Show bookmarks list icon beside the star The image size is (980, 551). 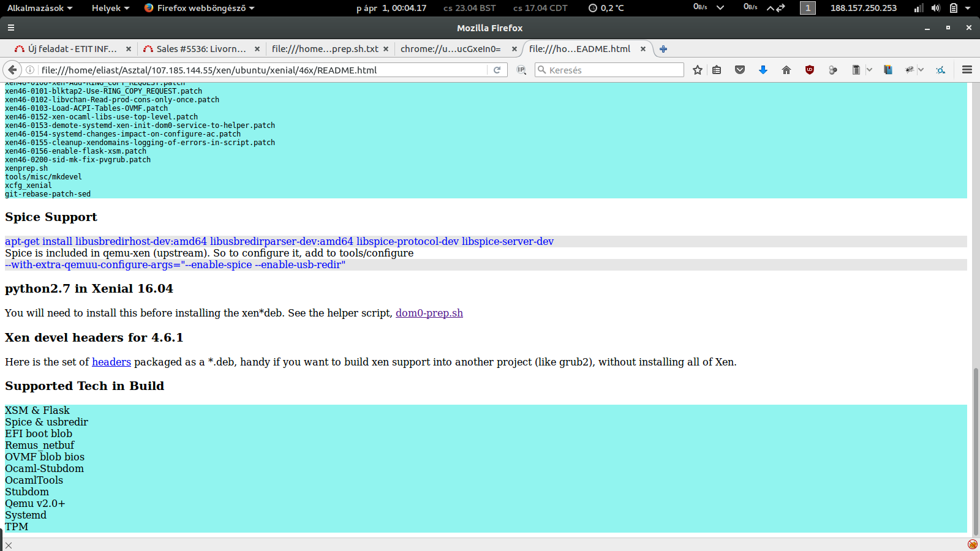point(717,70)
